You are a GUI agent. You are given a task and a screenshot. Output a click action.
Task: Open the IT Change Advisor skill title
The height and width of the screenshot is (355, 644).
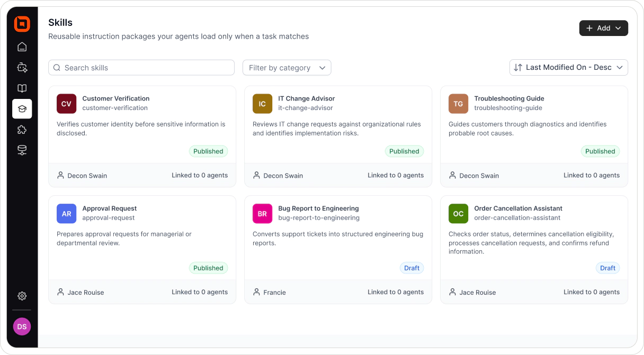pyautogui.click(x=307, y=98)
